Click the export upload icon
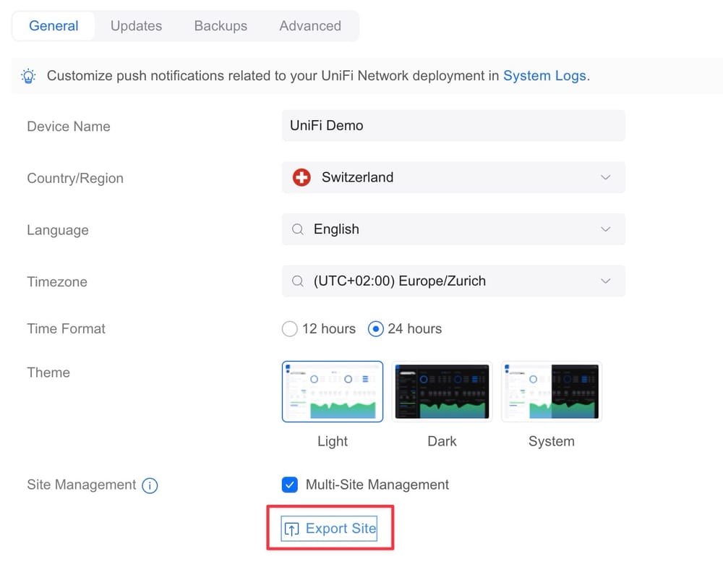This screenshot has height=588, width=723. (x=291, y=529)
